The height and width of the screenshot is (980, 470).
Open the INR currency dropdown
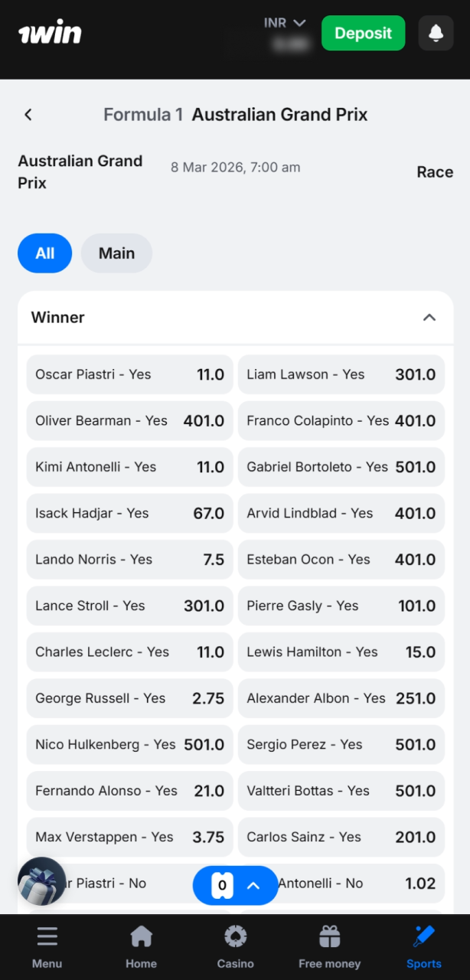(285, 22)
